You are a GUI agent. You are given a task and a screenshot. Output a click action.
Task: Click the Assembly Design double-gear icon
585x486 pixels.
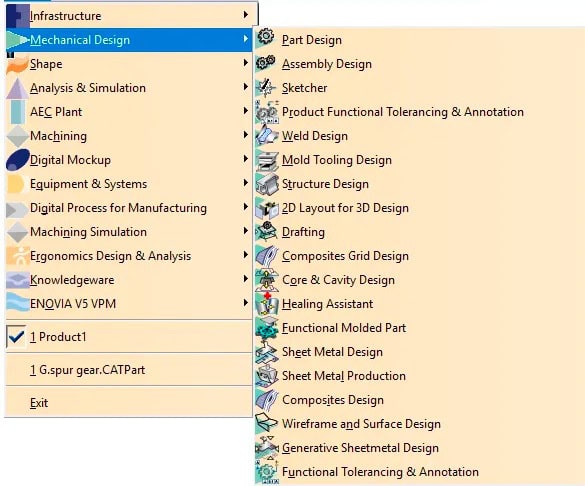[x=266, y=62]
